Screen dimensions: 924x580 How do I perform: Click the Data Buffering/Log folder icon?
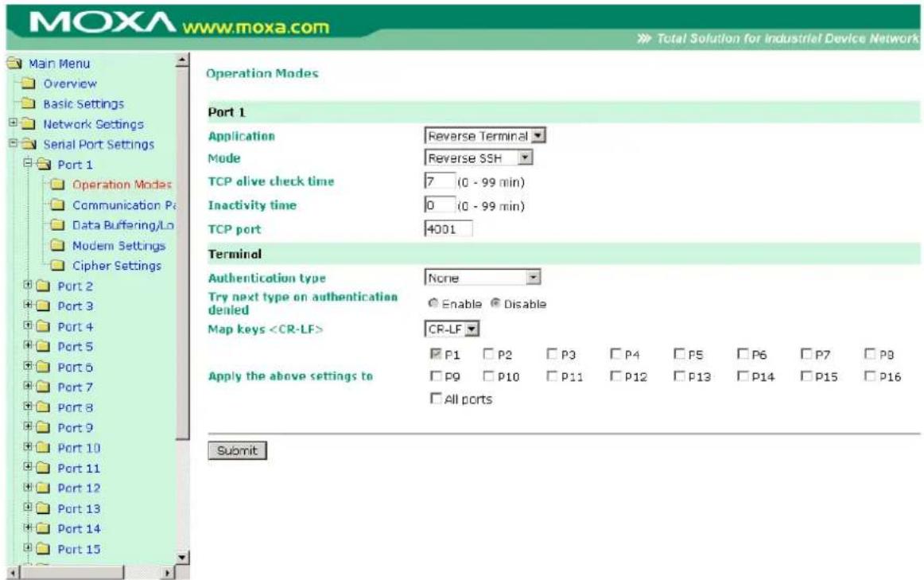point(57,224)
